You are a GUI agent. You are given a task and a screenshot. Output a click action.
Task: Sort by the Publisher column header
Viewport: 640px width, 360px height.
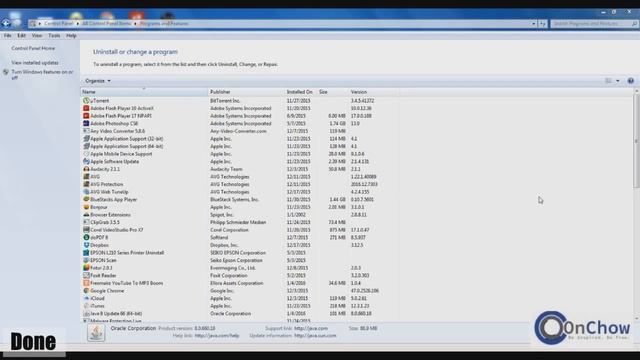[x=246, y=92]
